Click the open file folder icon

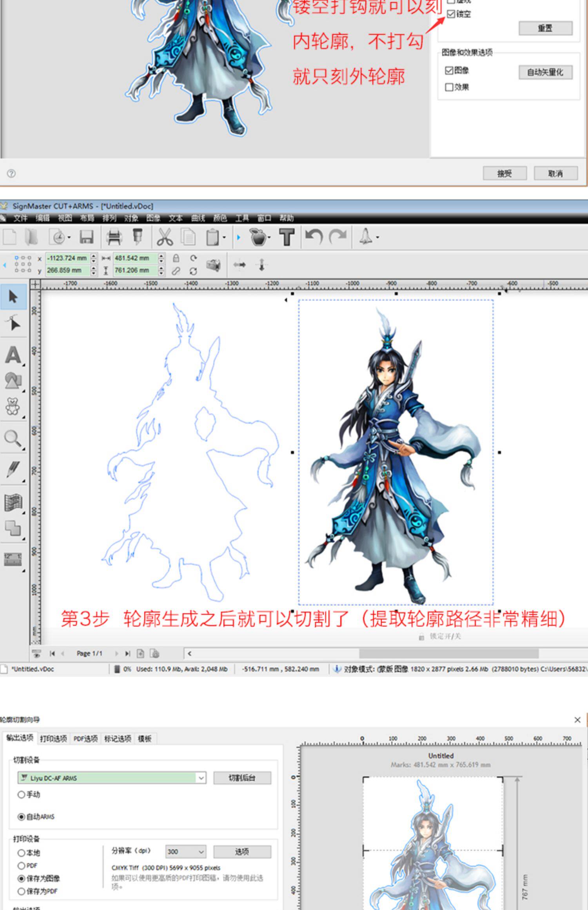(31, 237)
